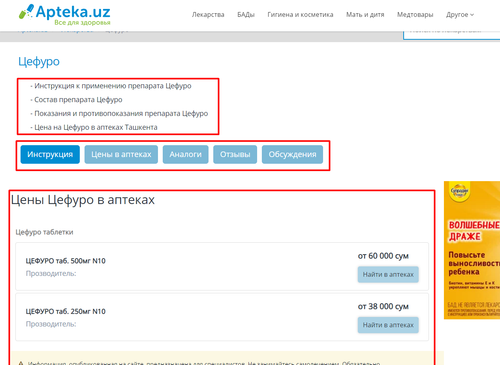The height and width of the screenshot is (365, 500).
Task: Open the Обсуждения tab
Action: pyautogui.click(x=292, y=154)
